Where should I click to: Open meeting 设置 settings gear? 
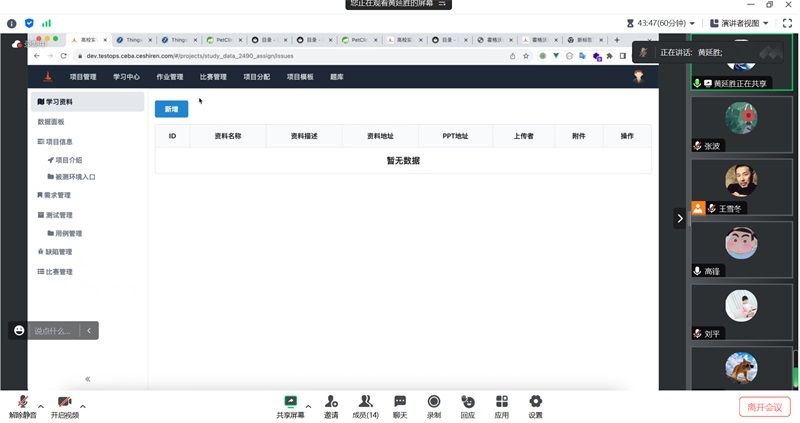[536, 401]
